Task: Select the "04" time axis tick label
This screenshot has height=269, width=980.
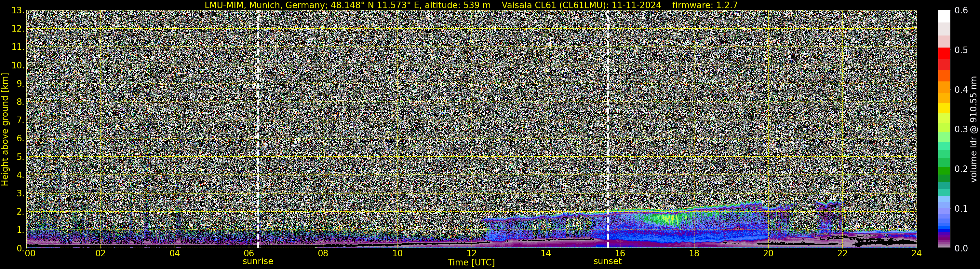Action: (x=175, y=253)
